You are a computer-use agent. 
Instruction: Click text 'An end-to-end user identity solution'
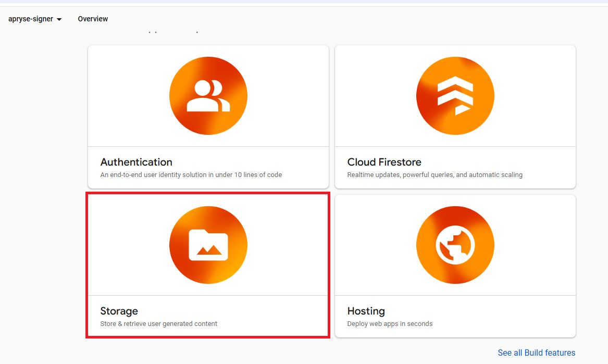coord(154,175)
